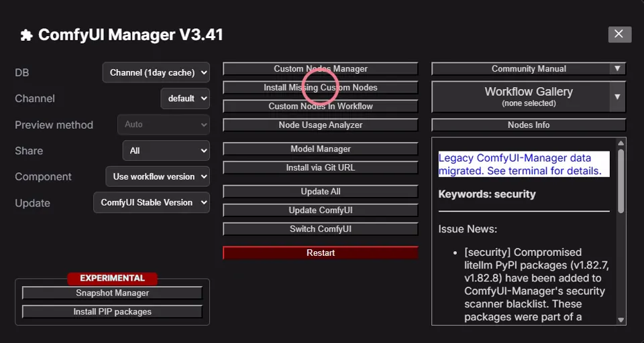
Task: Open the DB Channel (1day cache) dropdown
Action: pos(156,72)
